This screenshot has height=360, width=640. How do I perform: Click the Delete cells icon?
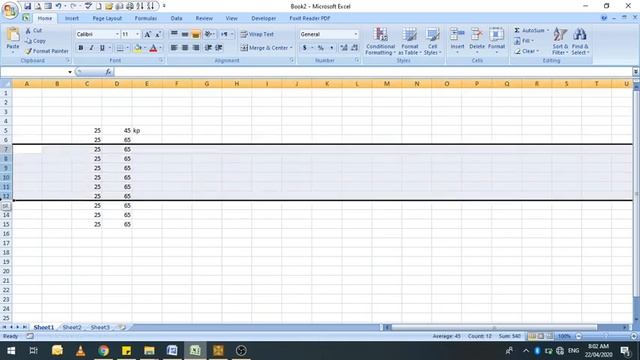point(476,34)
